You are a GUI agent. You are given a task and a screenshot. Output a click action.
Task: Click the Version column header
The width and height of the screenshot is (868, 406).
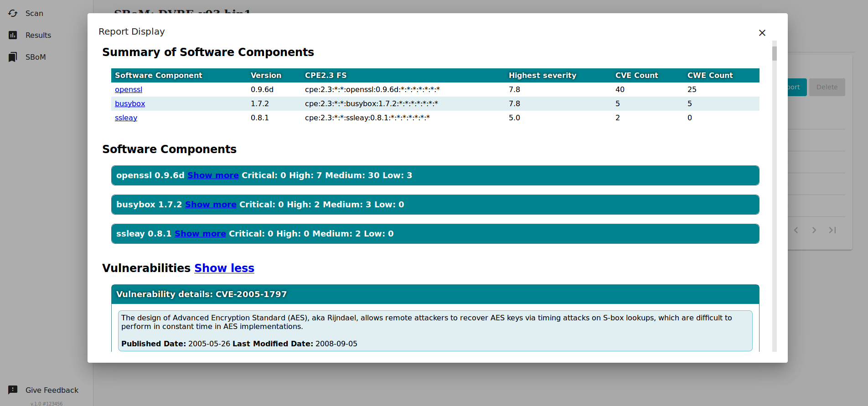point(266,75)
